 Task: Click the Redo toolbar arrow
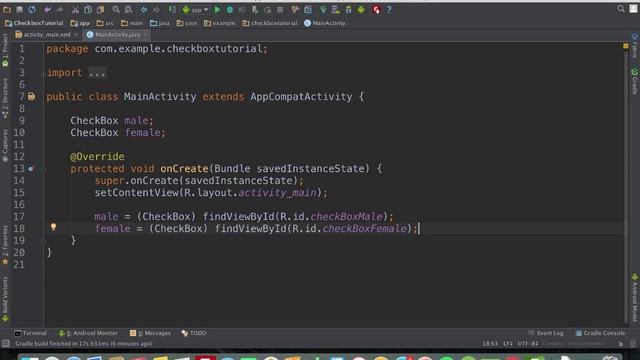click(60, 9)
